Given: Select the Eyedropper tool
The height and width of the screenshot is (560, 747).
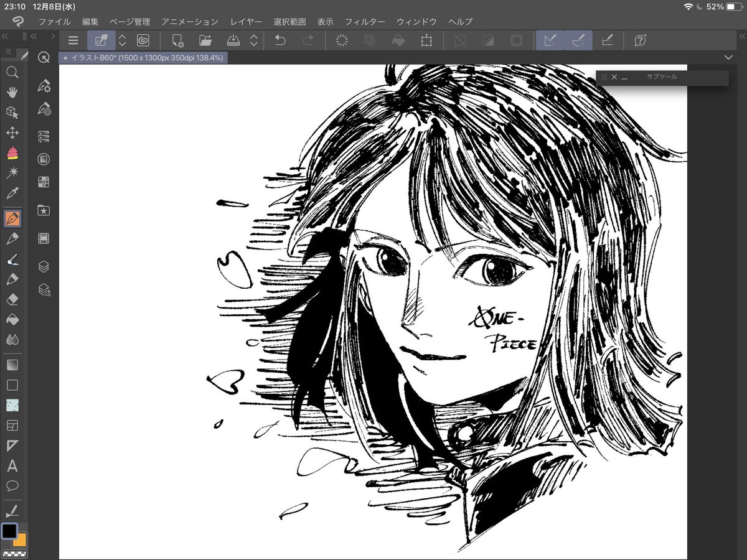Looking at the screenshot, I should pyautogui.click(x=12, y=192).
